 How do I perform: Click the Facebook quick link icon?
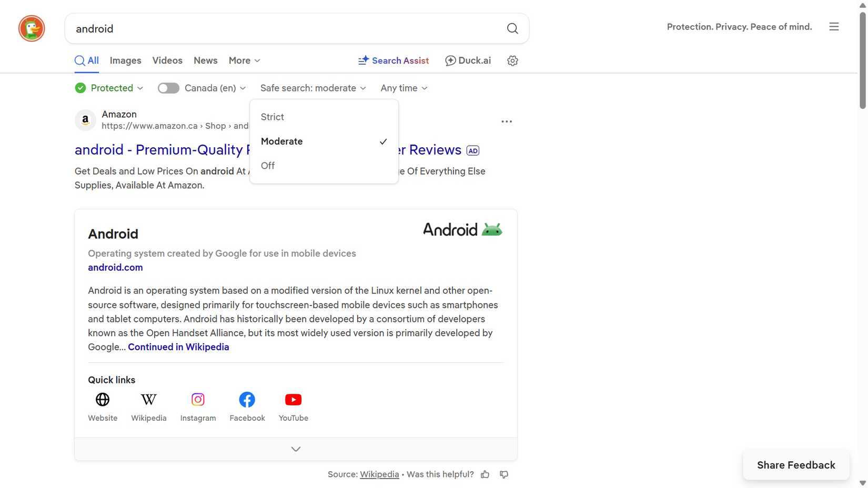pyautogui.click(x=247, y=400)
